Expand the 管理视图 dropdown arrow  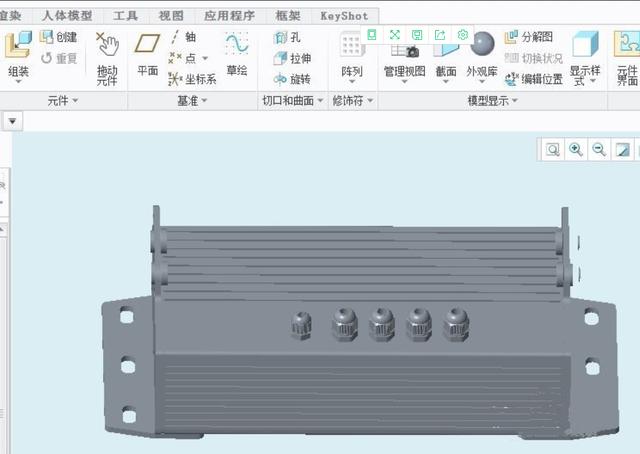(404, 82)
